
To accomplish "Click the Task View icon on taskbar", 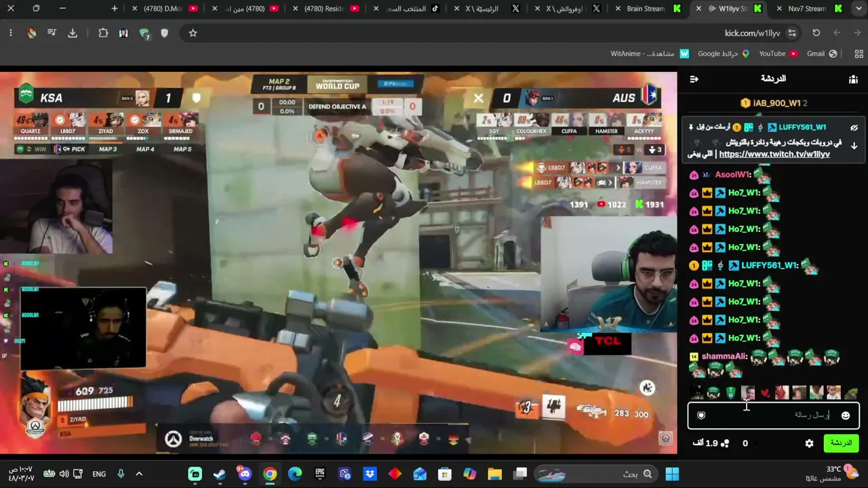I will 520,474.
